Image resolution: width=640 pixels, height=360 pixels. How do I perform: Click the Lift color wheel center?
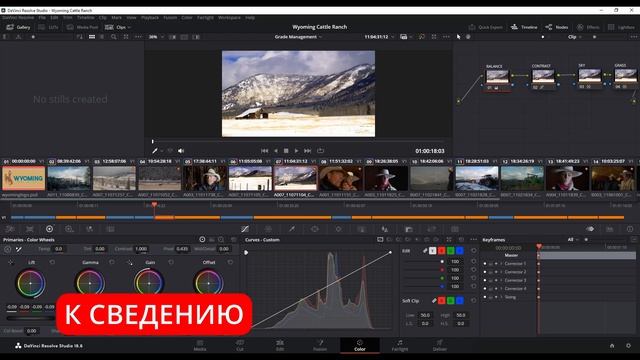coord(31,283)
